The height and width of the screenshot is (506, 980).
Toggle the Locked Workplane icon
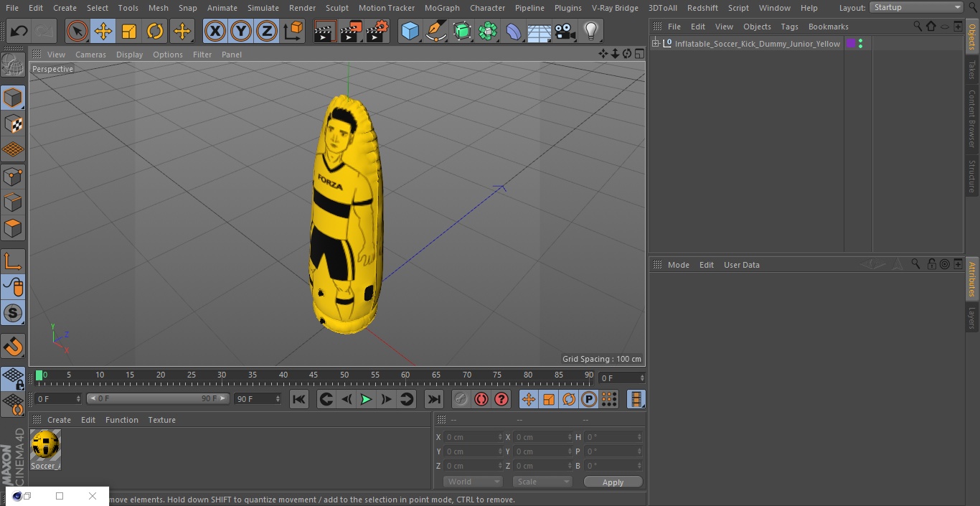click(13, 379)
